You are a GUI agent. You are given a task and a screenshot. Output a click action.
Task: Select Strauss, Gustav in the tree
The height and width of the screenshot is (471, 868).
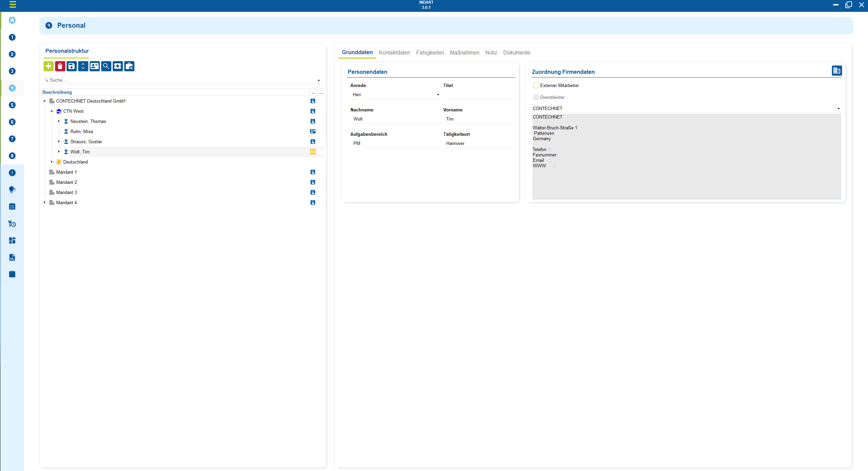coord(86,142)
